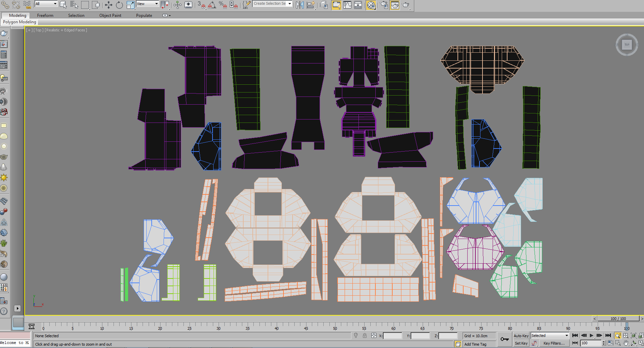644x348 pixels.
Task: Toggle the Selection Lock padlock
Action: [365, 336]
